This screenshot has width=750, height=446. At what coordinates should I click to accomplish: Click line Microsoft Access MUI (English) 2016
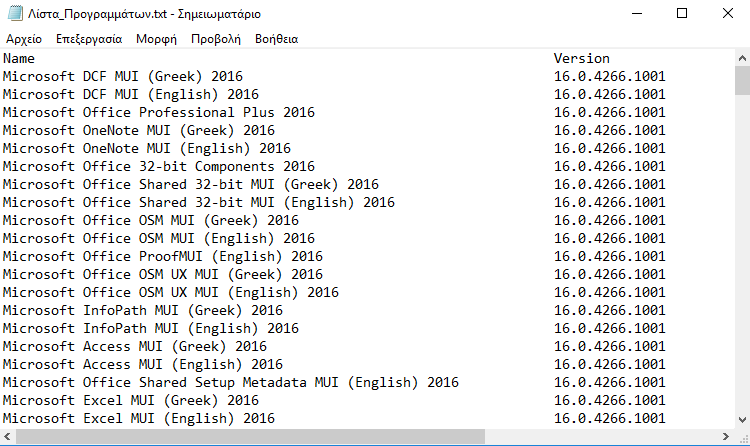[143, 365]
